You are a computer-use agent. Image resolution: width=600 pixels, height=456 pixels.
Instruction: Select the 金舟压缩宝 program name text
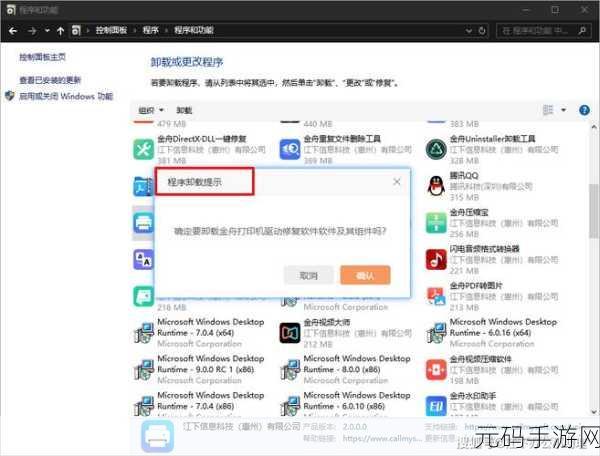469,212
